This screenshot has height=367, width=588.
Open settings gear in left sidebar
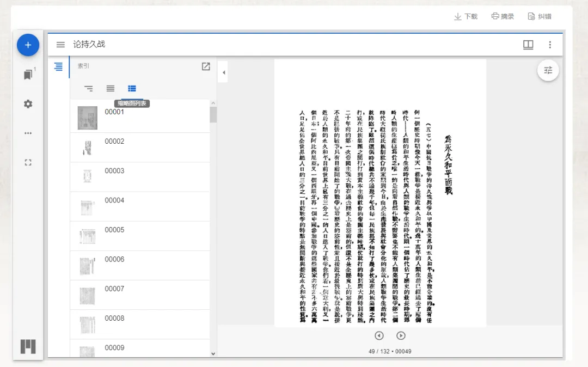[x=28, y=104]
